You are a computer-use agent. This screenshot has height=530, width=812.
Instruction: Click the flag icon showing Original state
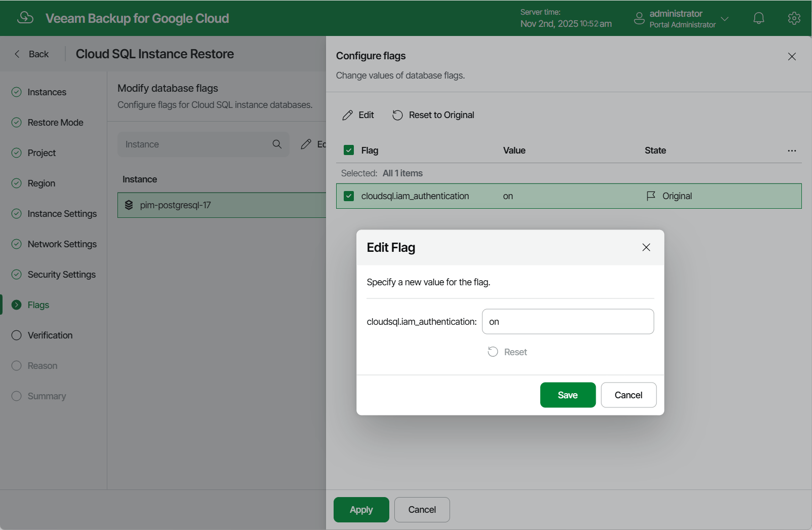[x=651, y=196]
